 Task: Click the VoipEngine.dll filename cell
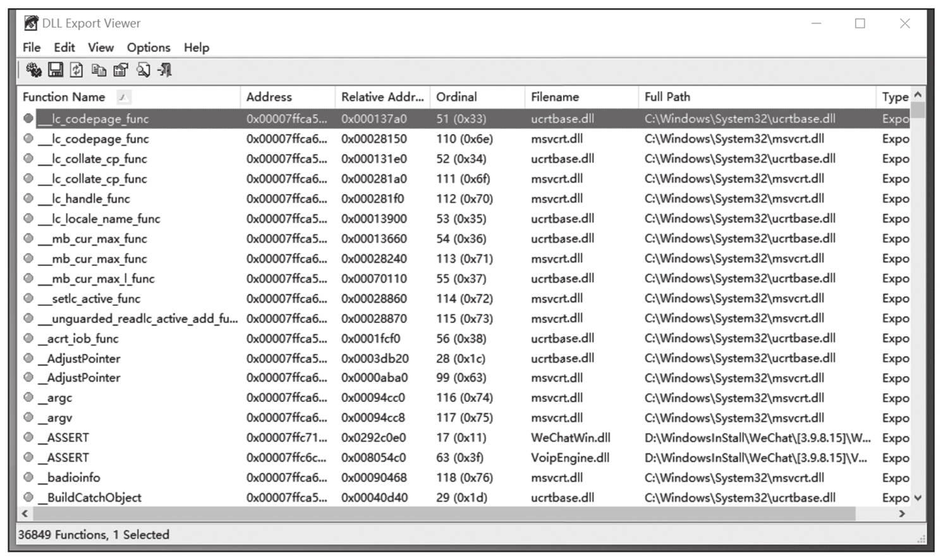(570, 458)
